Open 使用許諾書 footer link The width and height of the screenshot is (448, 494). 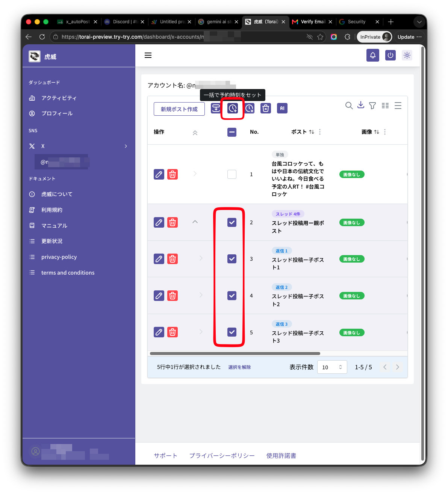coord(281,456)
